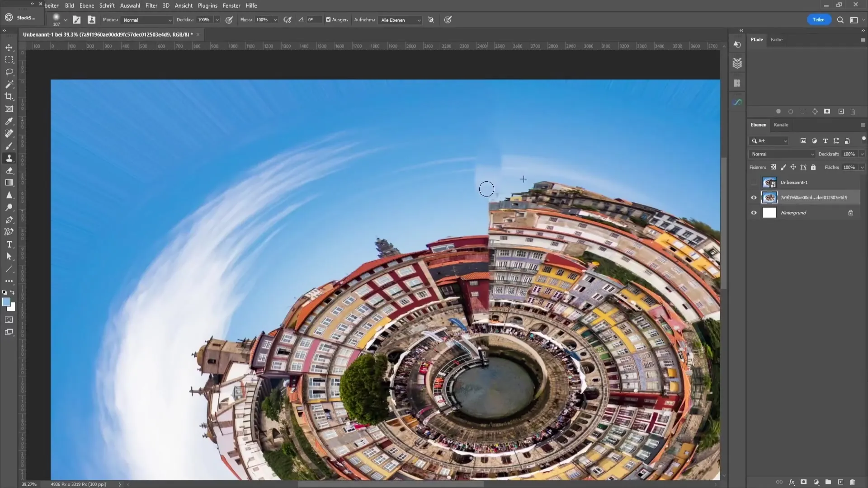
Task: Click the Aufnehm button
Action: coord(365,20)
